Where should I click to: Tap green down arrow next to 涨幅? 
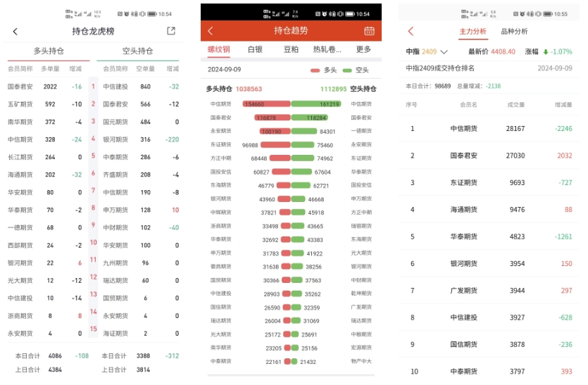(x=545, y=52)
